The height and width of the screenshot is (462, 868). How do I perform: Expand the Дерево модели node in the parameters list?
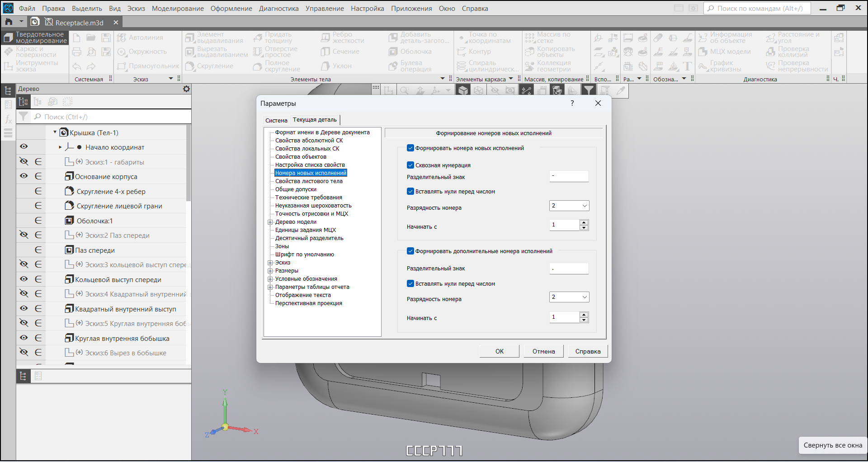(270, 222)
